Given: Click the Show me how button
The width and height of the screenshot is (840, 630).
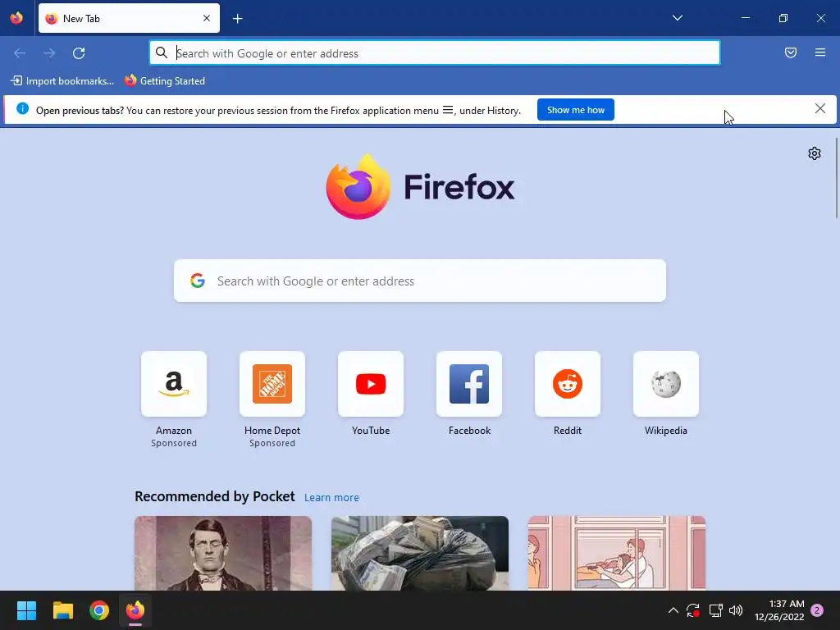Looking at the screenshot, I should 575,110.
